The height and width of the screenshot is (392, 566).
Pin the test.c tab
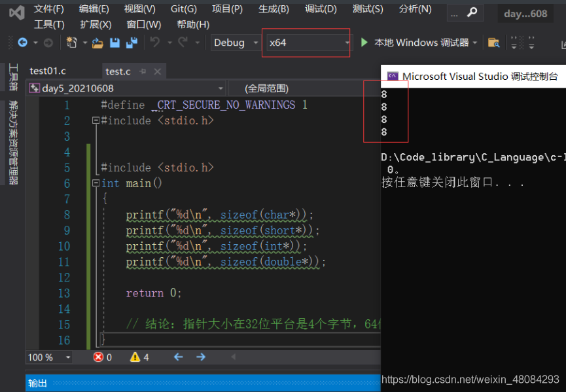[x=143, y=71]
